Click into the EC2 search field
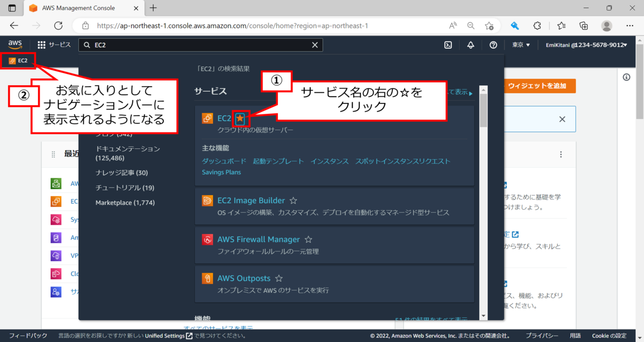This screenshot has width=644, height=342. click(201, 45)
